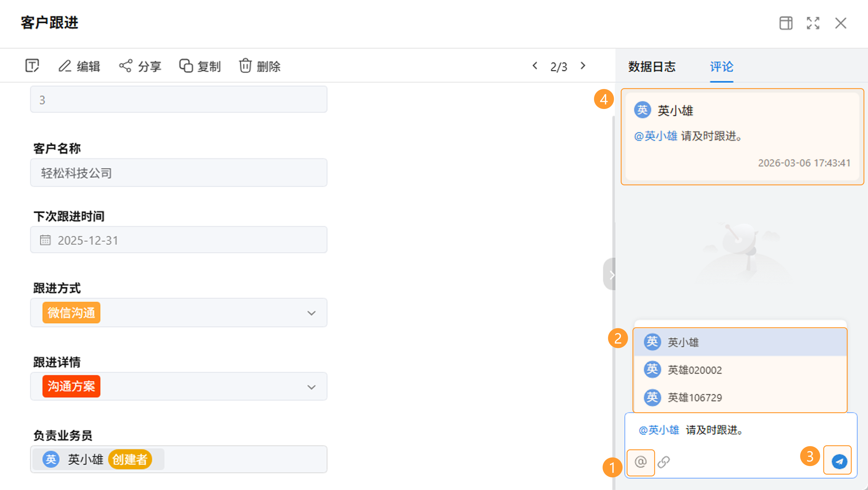Viewport: 868px width, 490px height.
Task: Go to next record arrow
Action: [x=583, y=66]
